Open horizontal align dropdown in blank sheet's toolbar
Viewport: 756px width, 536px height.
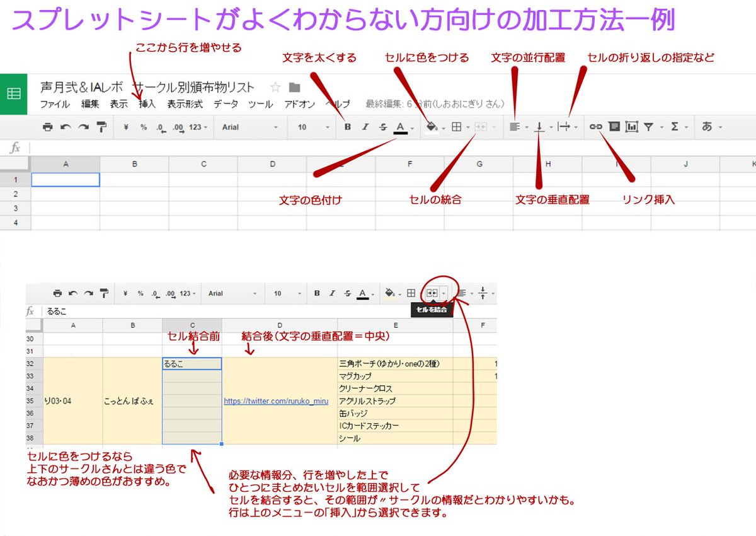519,127
